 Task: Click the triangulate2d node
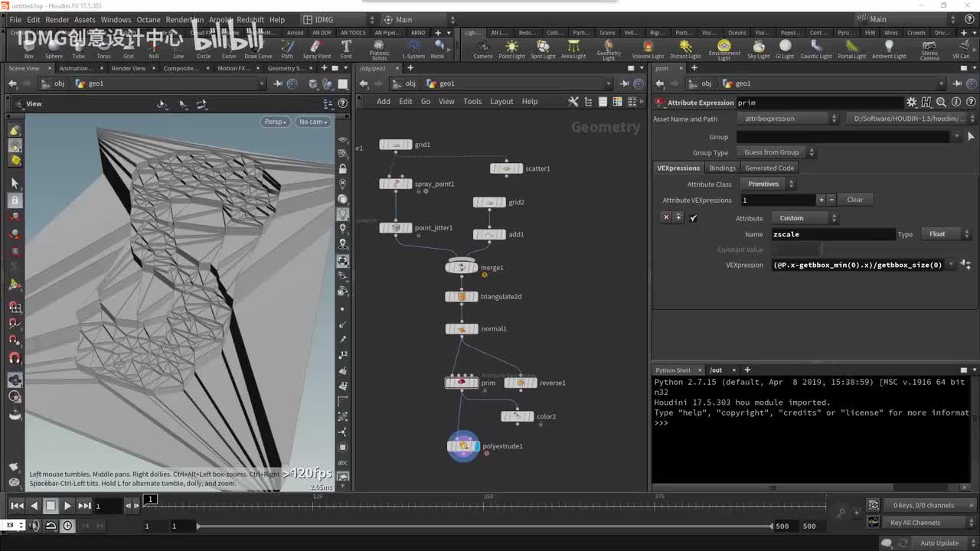click(462, 297)
